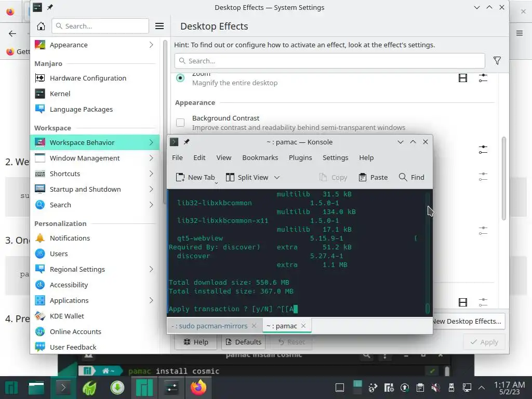This screenshot has width=532, height=399.
Task: Show hidden system tray icons
Action: coord(482,388)
